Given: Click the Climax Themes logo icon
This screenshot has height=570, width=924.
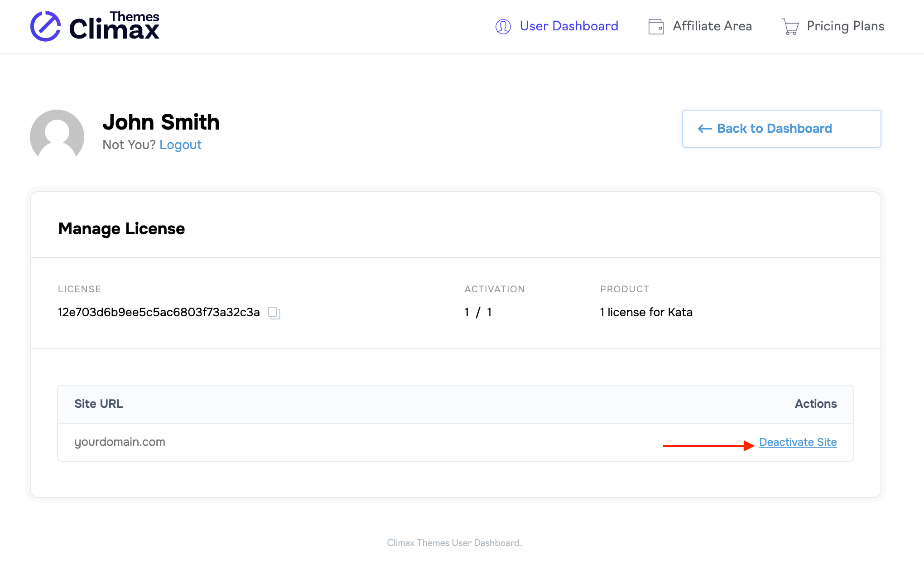Looking at the screenshot, I should click(x=45, y=26).
